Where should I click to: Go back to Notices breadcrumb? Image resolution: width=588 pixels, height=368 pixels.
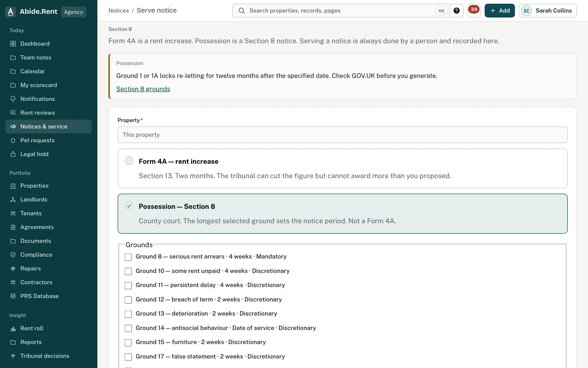119,11
